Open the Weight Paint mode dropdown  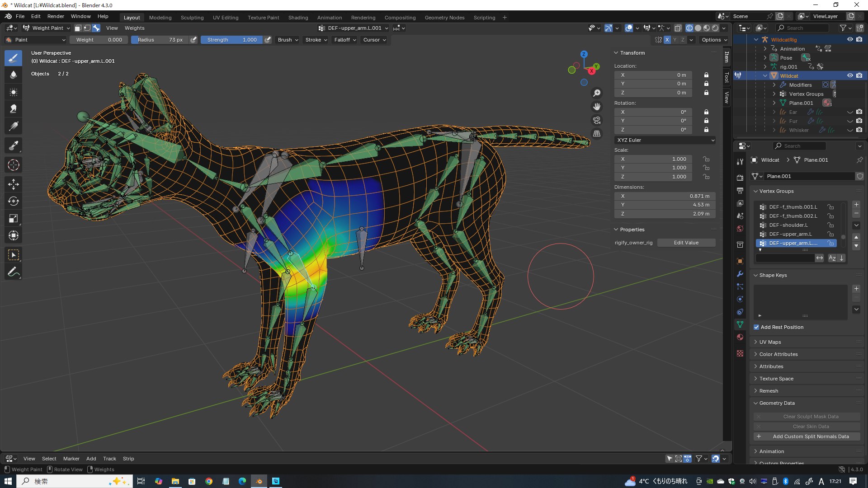pyautogui.click(x=47, y=28)
